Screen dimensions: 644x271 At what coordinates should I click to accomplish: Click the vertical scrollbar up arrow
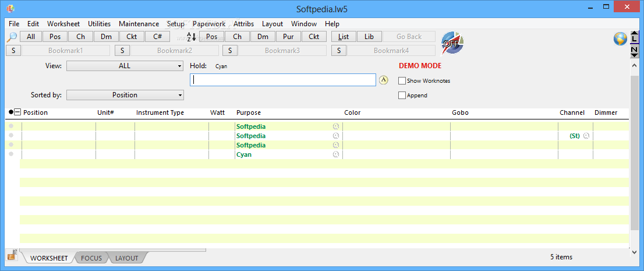tap(634, 65)
